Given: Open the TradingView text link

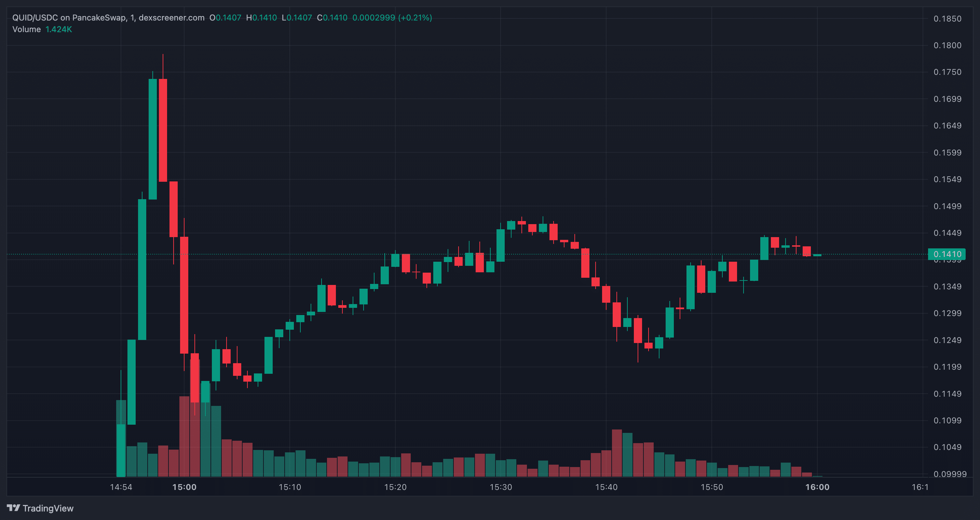Looking at the screenshot, I should click(x=48, y=508).
